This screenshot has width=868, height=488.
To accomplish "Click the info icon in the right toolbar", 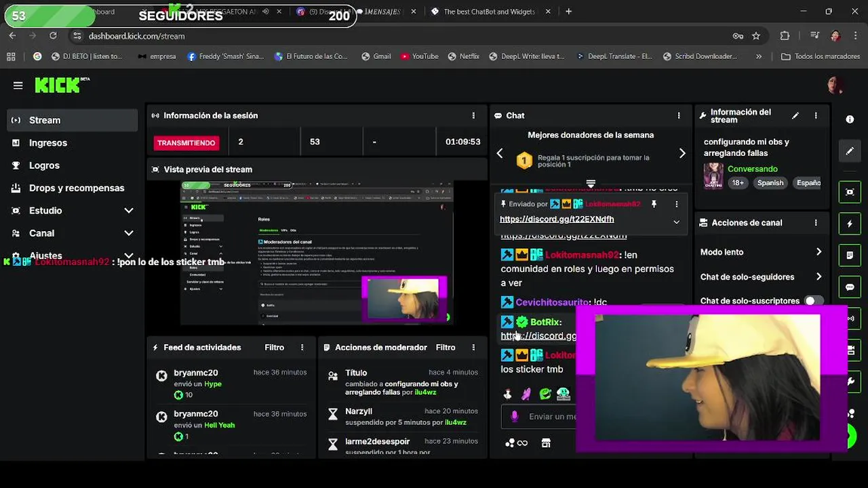I will 850,119.
